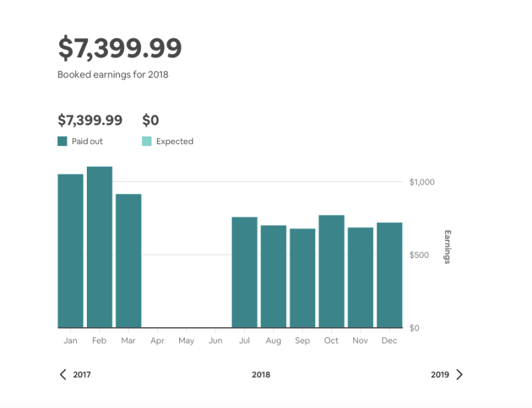
Task: Click the Paid out legend label
Action: click(88, 141)
